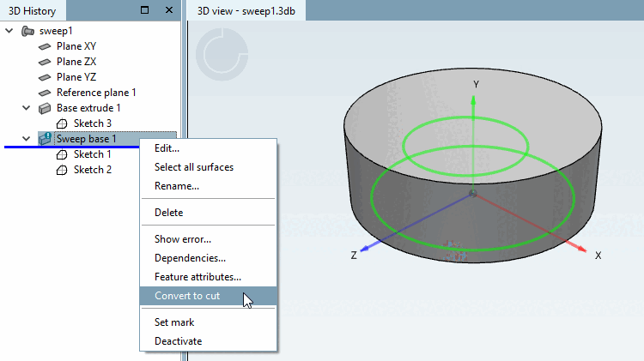Collapse the sweep1 root tree node
644x361 pixels.
[9, 30]
